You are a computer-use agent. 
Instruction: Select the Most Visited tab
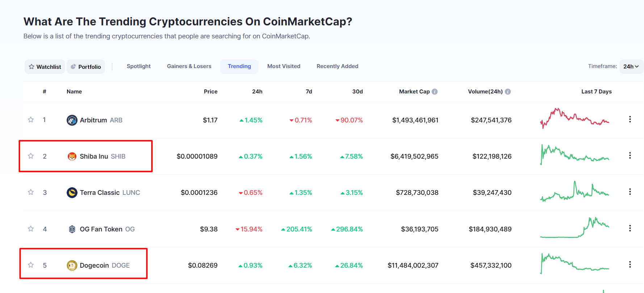(x=284, y=66)
